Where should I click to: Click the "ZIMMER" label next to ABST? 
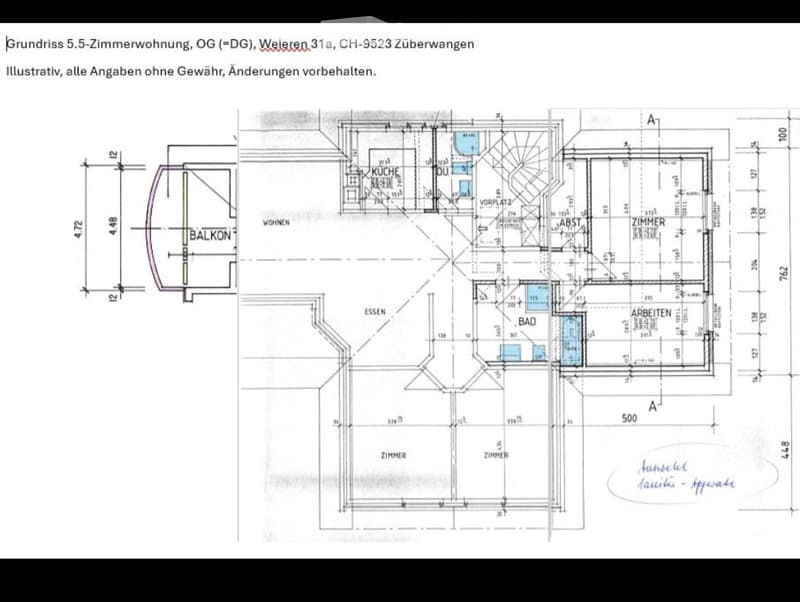(648, 222)
